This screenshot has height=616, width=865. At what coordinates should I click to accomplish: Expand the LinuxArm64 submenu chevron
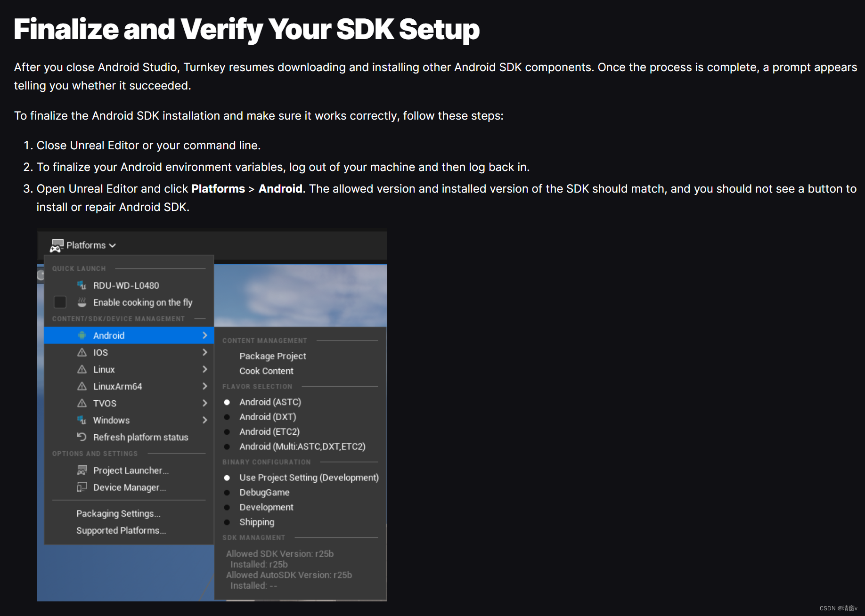[x=205, y=386]
